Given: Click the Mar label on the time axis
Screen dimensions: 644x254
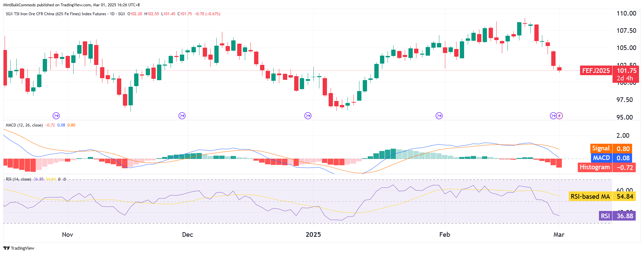Looking at the screenshot, I should click(559, 234).
